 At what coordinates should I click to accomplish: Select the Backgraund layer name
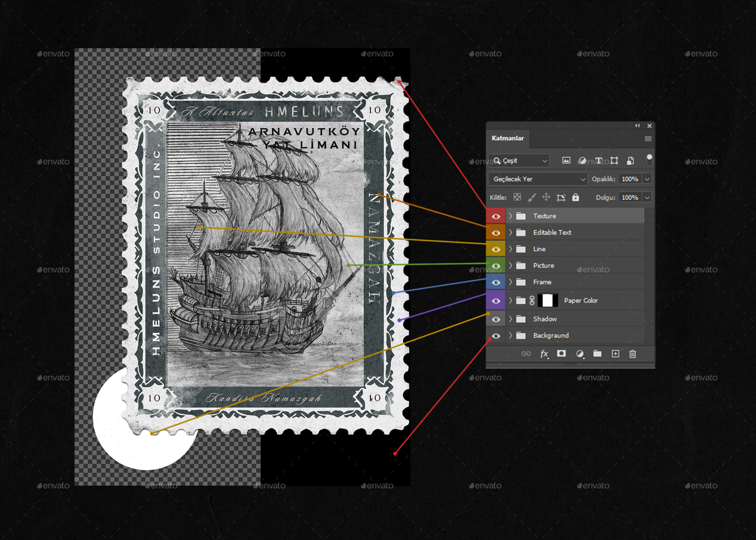(551, 336)
